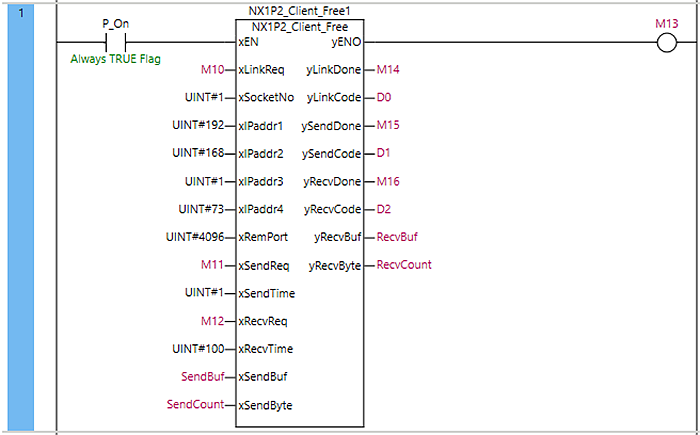Screen dimensions: 700x435
Task: Click the yLinkDone pin label
Action: [x=333, y=70]
